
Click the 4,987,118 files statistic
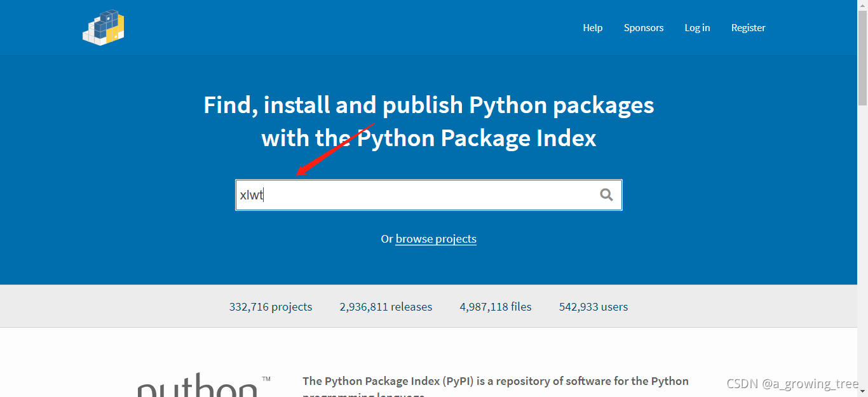tap(496, 307)
